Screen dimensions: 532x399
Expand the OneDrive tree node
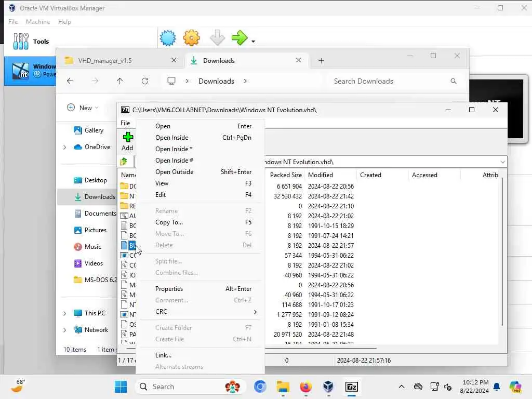pos(64,147)
